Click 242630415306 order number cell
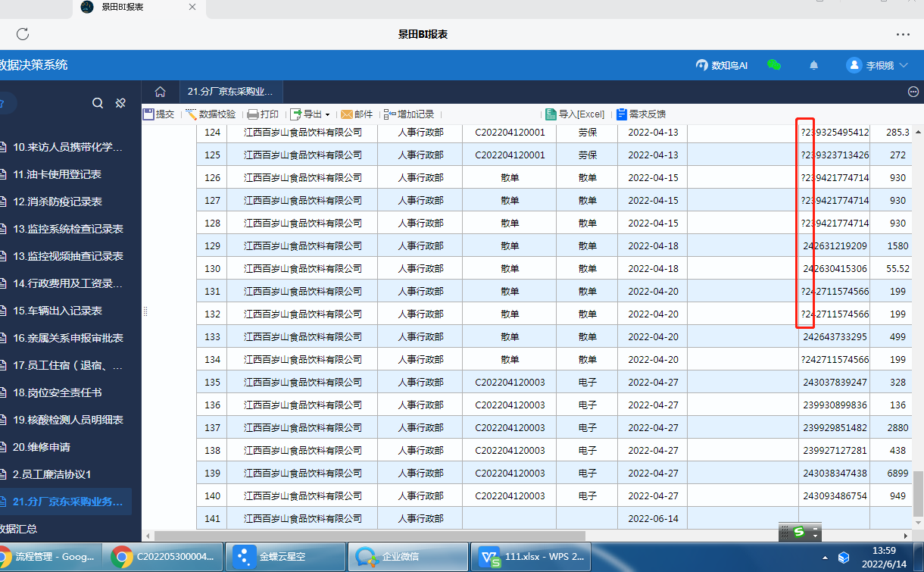This screenshot has width=924, height=572. point(835,268)
